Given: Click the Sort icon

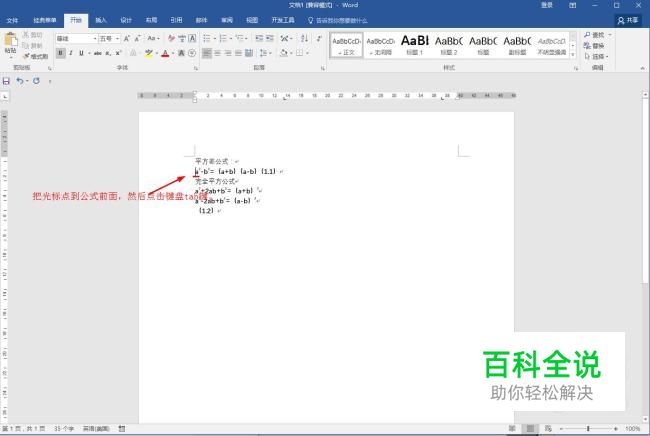Looking at the screenshot, I should (304, 39).
